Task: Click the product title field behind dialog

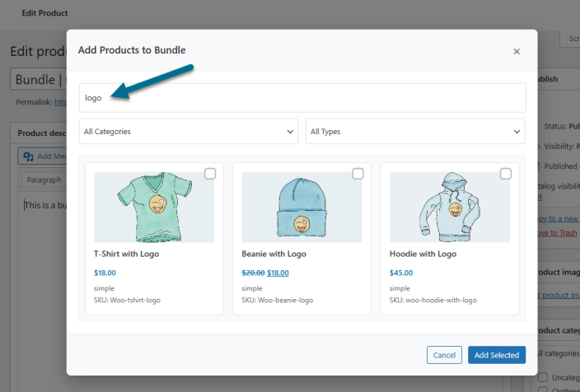Action: pos(38,80)
